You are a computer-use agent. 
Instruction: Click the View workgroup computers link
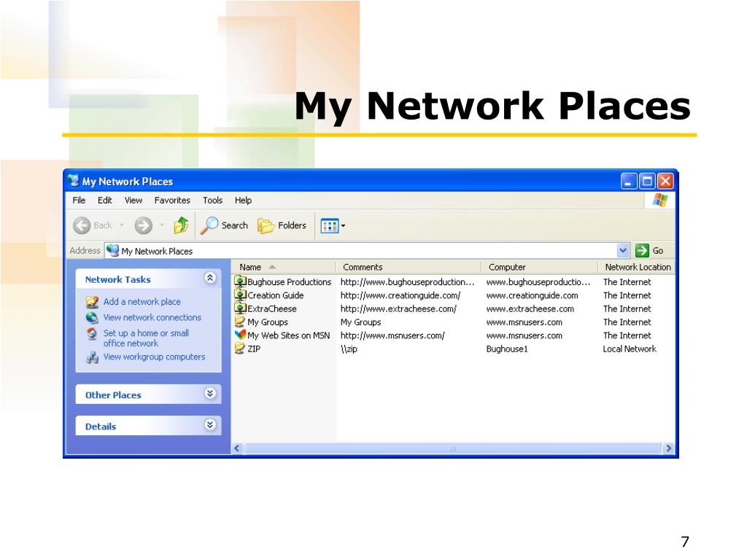(155, 357)
